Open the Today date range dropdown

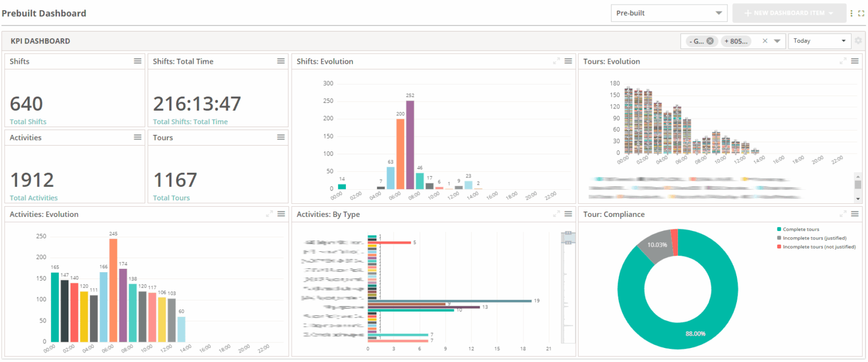pyautogui.click(x=819, y=40)
